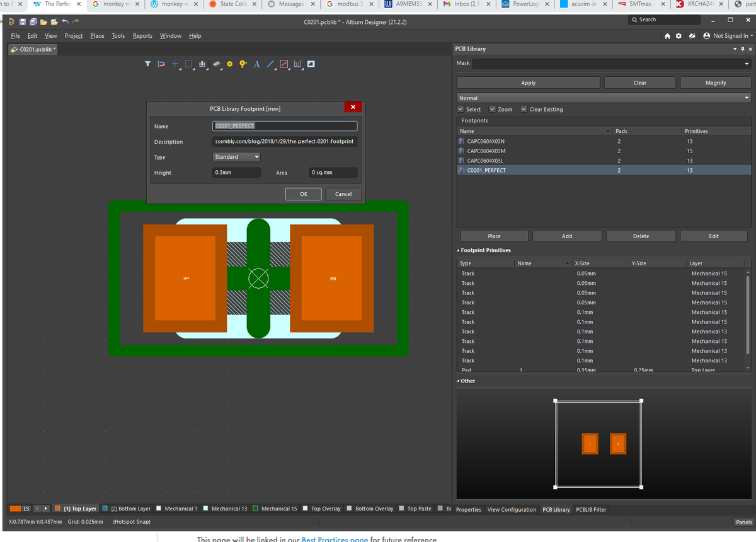
Task: Open the footprint Type Standard dropdown
Action: pos(237,157)
